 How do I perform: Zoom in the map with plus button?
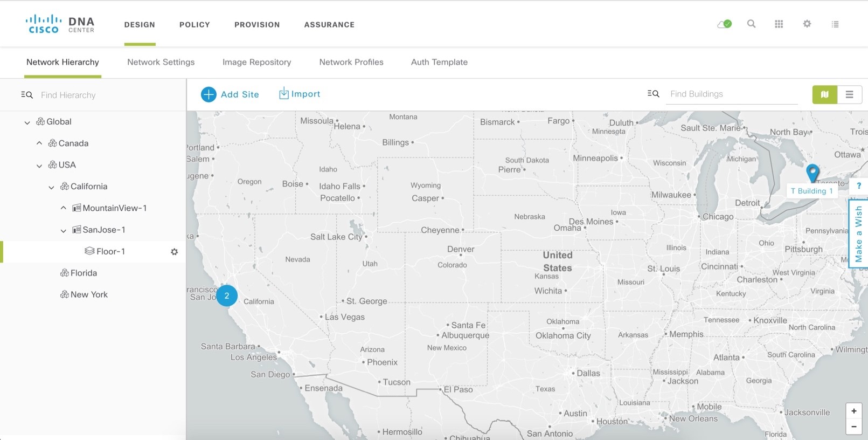coord(853,411)
